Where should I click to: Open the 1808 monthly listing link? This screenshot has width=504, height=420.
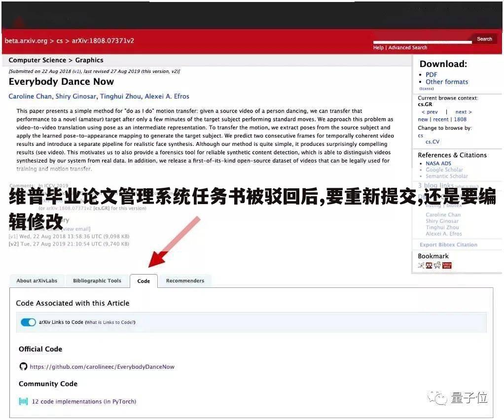(460, 119)
